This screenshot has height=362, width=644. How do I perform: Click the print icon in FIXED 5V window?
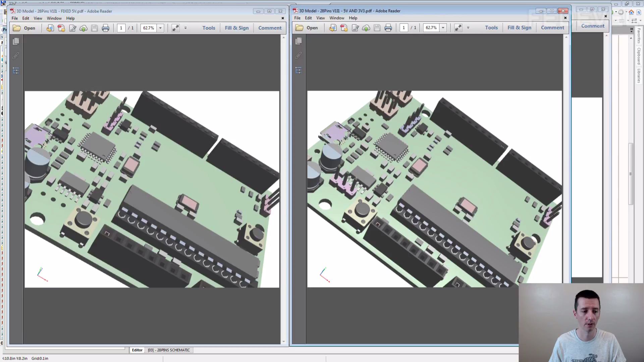pos(105,28)
